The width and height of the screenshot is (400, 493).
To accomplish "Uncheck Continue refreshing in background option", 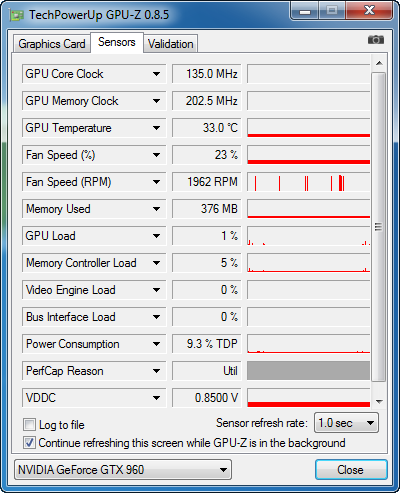I will [x=29, y=443].
